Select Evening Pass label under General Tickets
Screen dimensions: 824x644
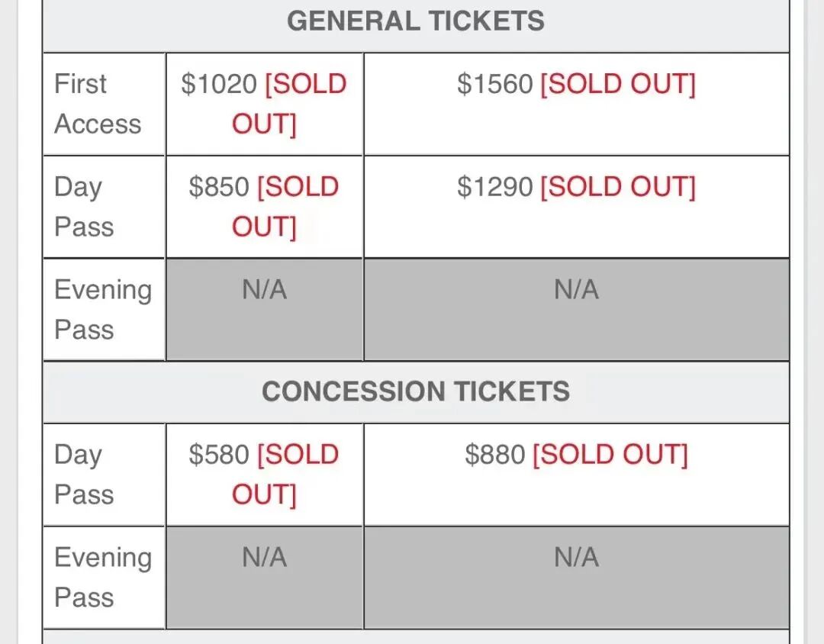(x=102, y=310)
